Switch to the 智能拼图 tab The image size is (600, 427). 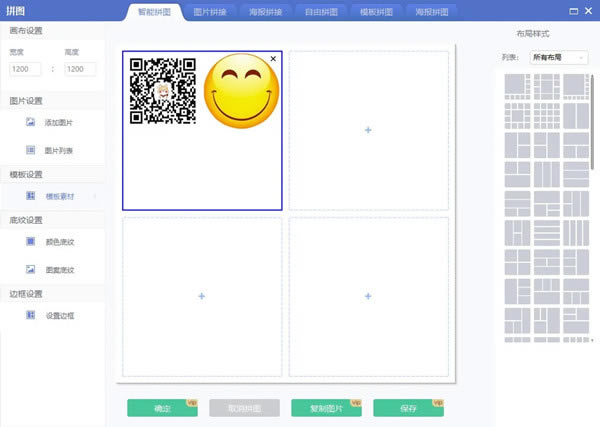155,12
